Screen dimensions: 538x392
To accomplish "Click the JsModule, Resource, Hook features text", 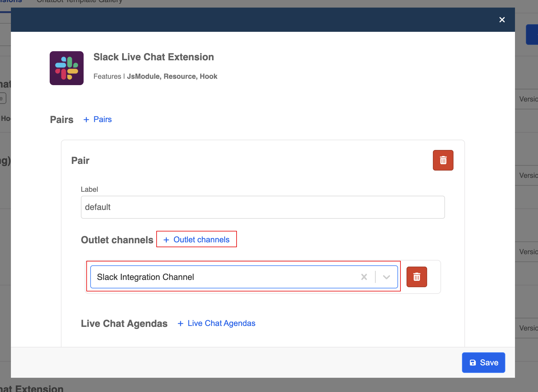I will [172, 76].
